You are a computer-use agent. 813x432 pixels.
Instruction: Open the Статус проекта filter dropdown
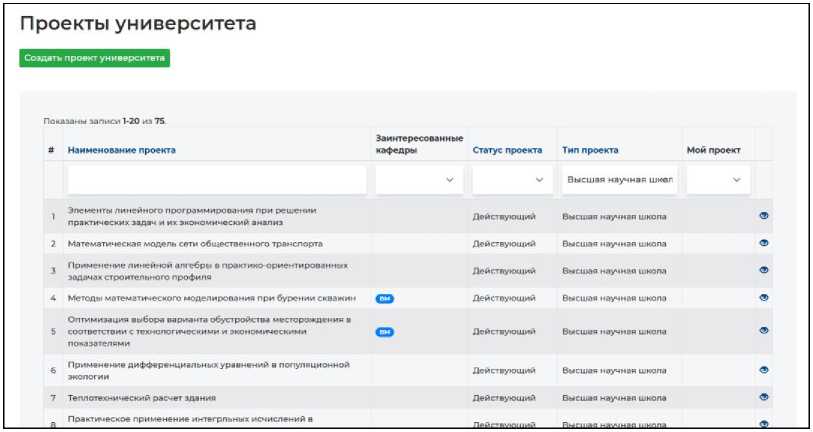click(512, 180)
